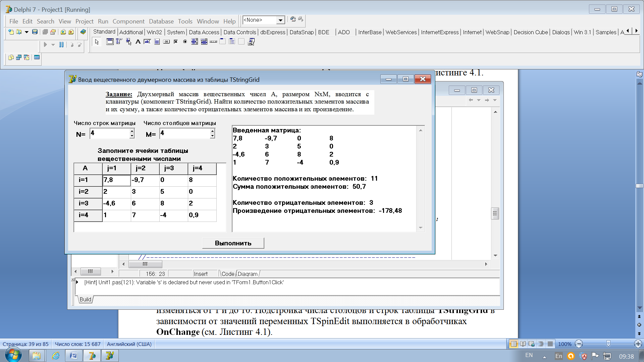Switch to the Additional palette tab

[x=131, y=32]
